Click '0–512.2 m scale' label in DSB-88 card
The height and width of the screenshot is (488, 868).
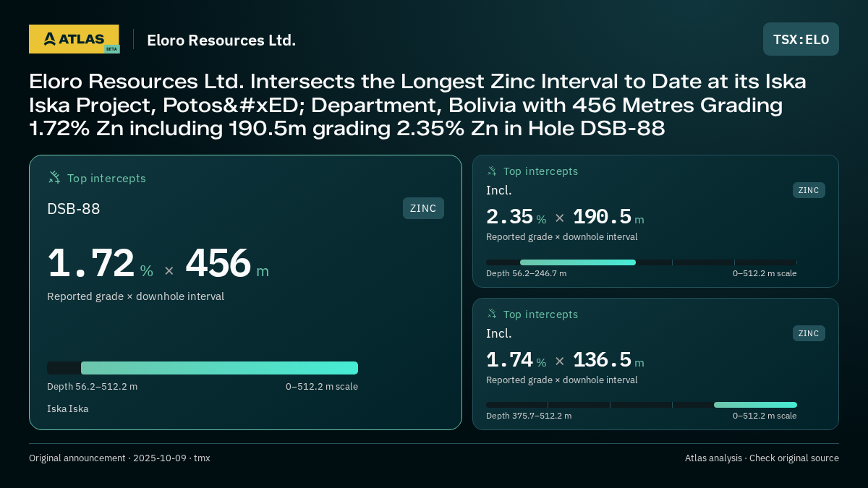(x=322, y=386)
